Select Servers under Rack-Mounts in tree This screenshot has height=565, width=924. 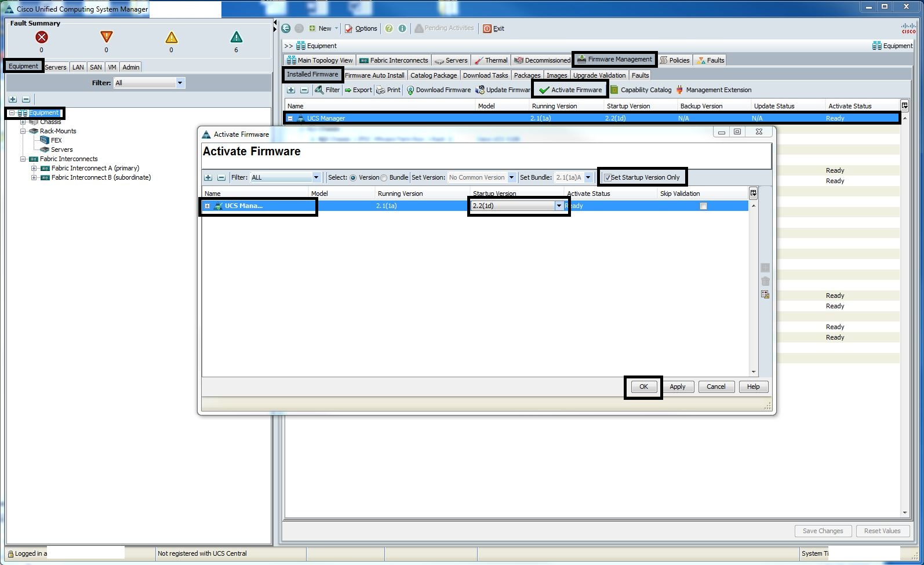pos(61,150)
